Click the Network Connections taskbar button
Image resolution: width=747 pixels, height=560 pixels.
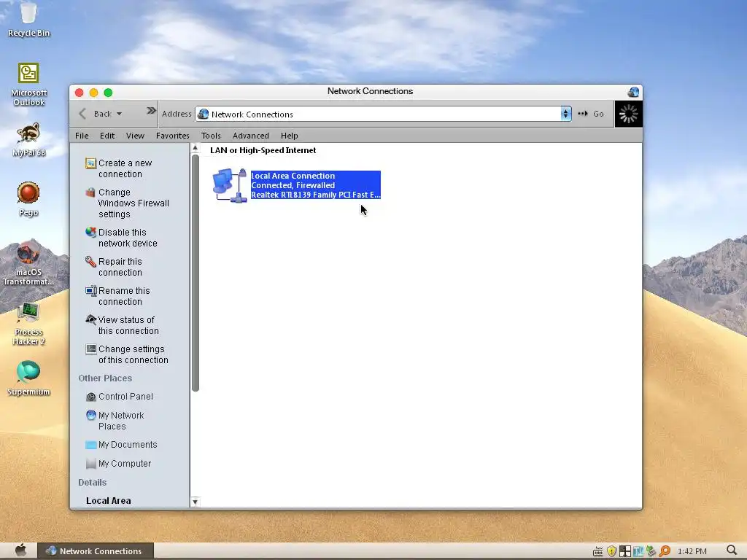coord(96,551)
